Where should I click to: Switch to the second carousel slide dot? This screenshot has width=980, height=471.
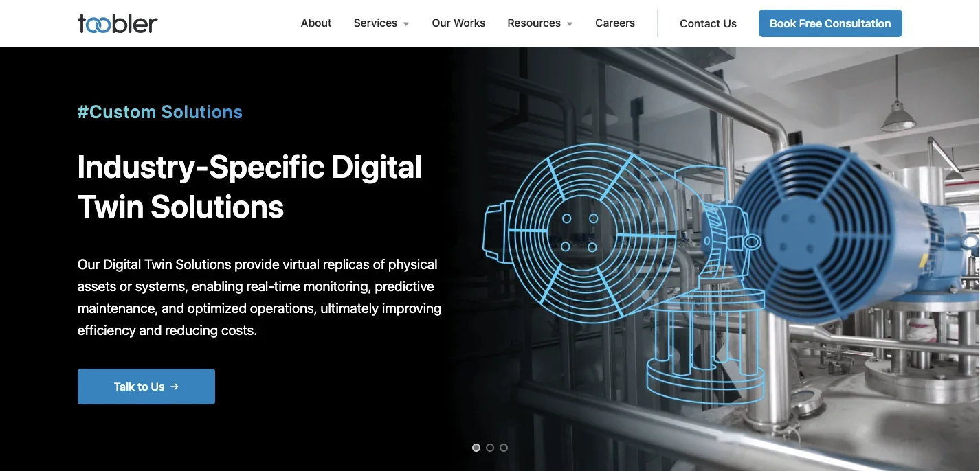[x=490, y=448]
